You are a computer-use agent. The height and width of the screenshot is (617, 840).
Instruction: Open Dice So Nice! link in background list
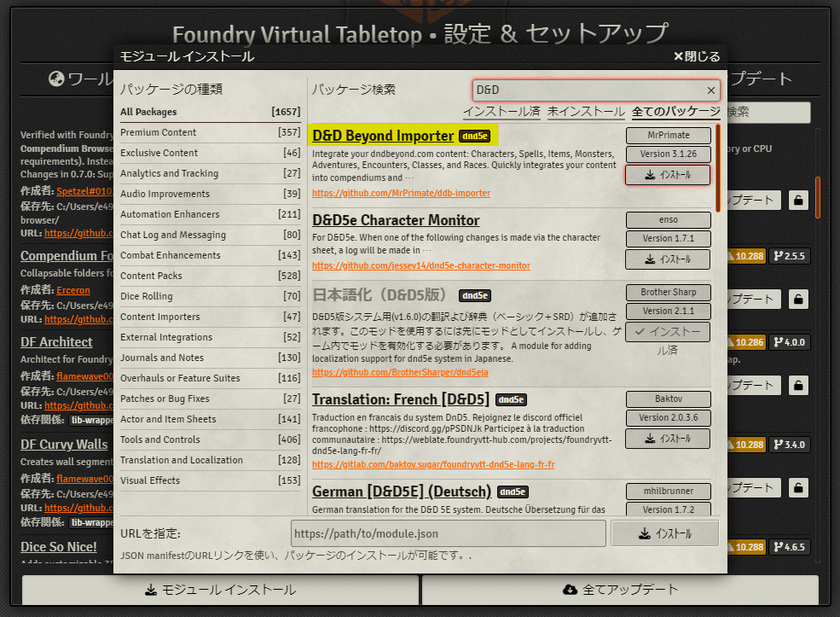(x=58, y=547)
